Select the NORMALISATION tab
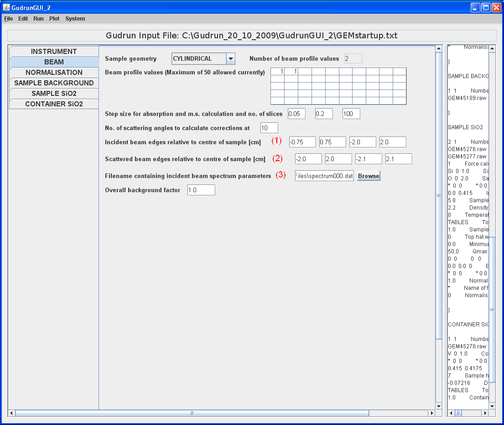The image size is (504, 425). pyautogui.click(x=54, y=73)
